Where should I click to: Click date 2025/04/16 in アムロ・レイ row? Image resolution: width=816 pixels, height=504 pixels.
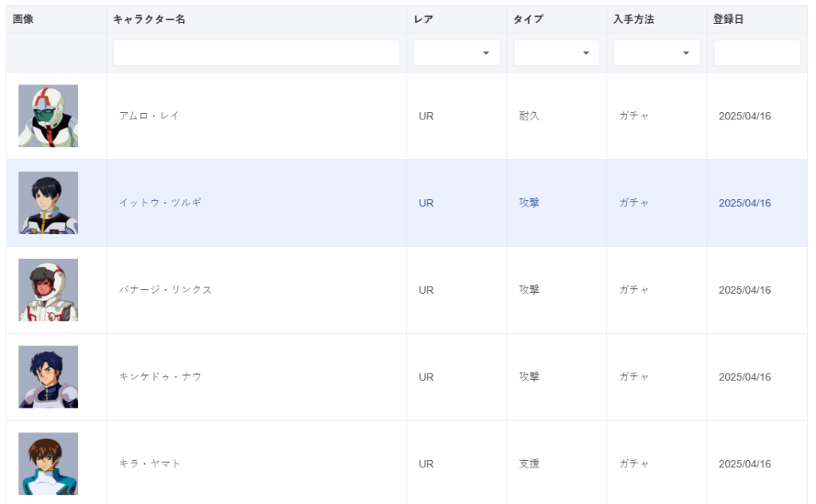(x=745, y=116)
